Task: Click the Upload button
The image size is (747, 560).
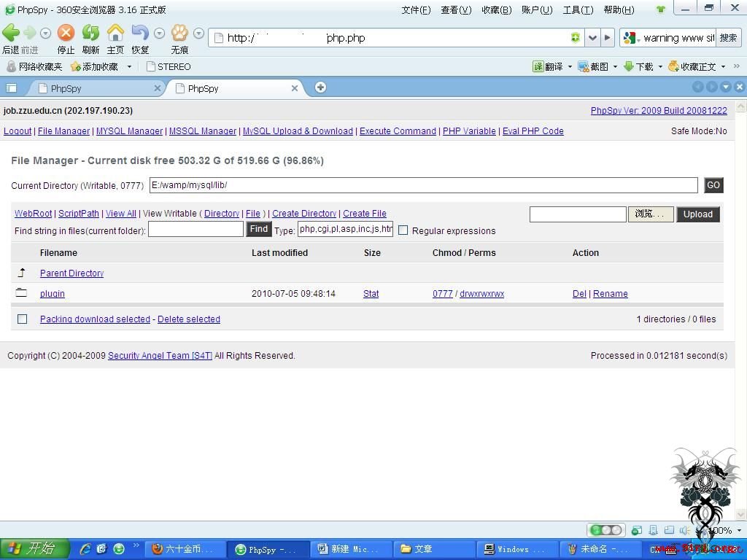Action: (x=698, y=214)
